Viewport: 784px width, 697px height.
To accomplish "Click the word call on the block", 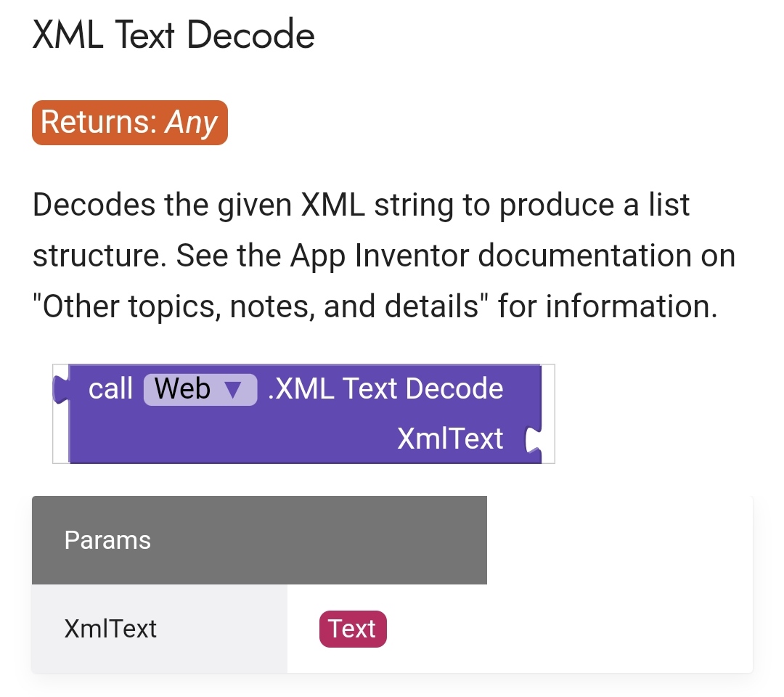I will point(110,389).
